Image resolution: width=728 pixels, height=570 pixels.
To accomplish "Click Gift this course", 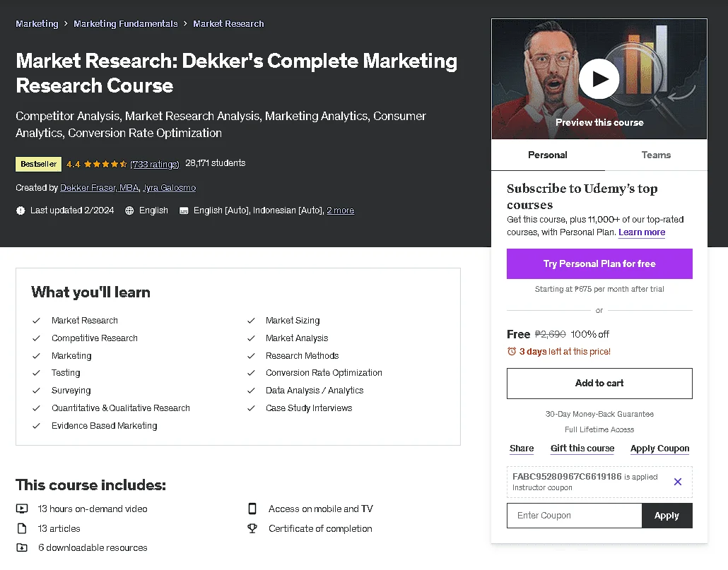I will pos(582,448).
